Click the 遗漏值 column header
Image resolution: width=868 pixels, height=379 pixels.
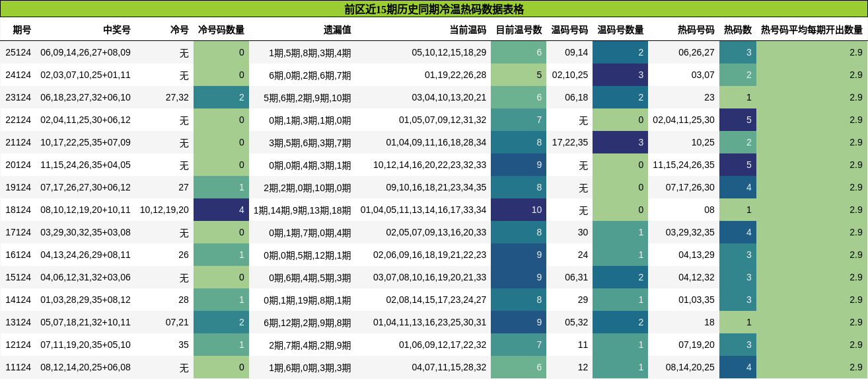(338, 30)
